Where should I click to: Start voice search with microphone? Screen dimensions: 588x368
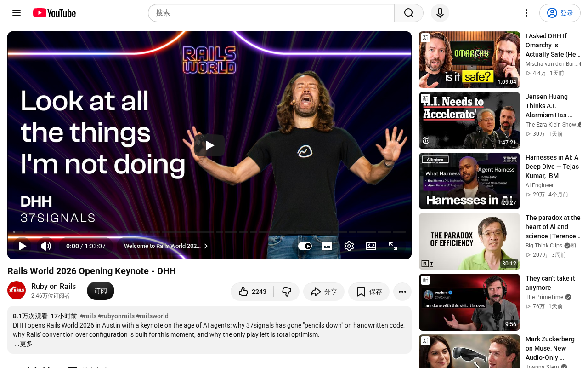pyautogui.click(x=440, y=13)
